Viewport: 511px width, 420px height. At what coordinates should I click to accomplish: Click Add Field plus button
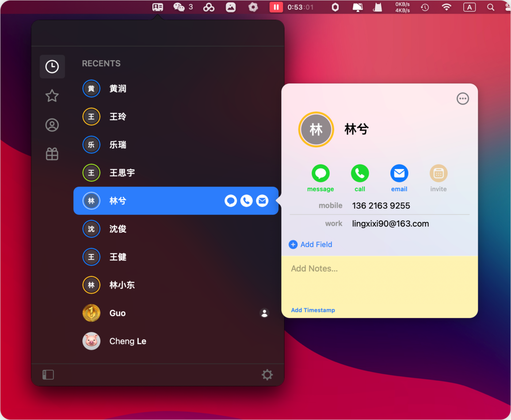(x=293, y=245)
